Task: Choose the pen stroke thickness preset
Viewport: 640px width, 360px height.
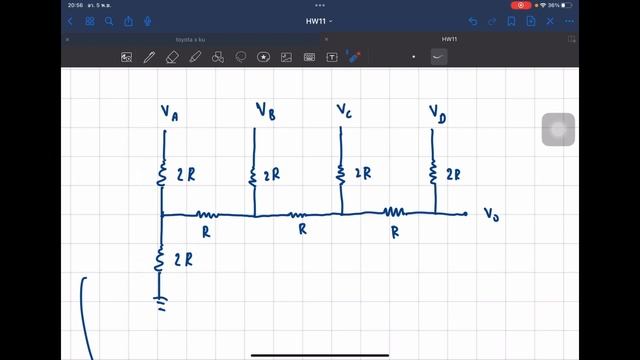Action: 439,57
